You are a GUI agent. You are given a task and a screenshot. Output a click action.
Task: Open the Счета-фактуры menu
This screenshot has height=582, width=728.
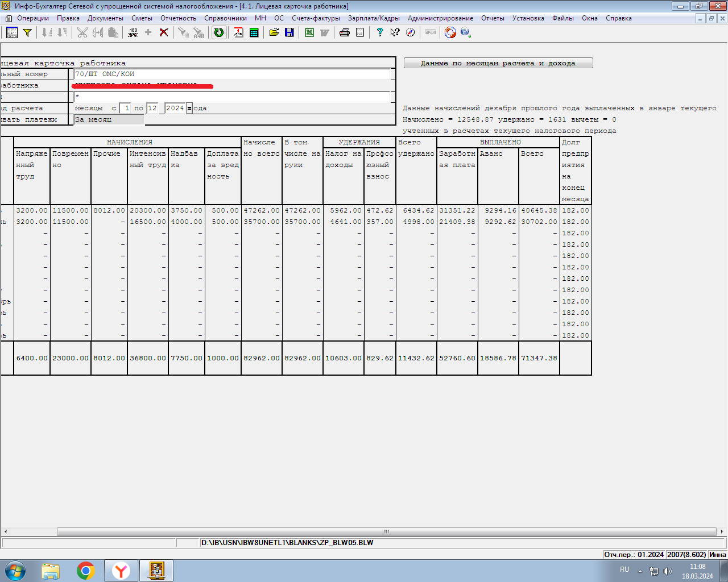[316, 18]
